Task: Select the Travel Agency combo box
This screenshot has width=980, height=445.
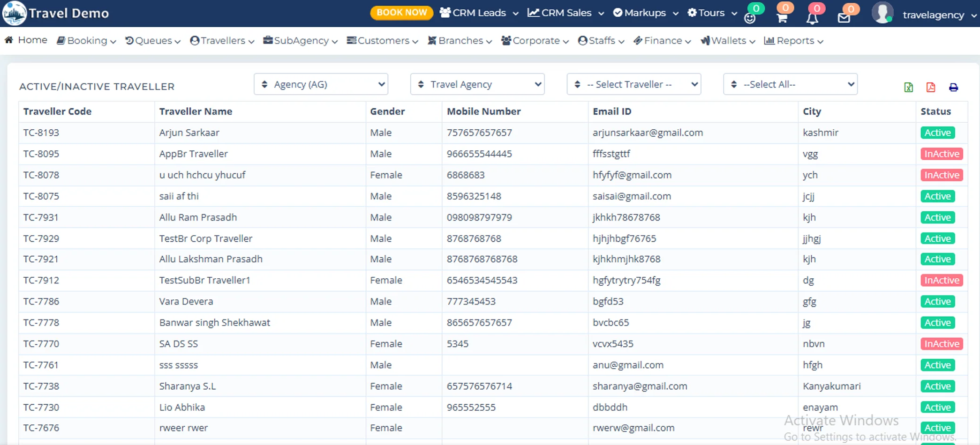Action: pos(477,84)
